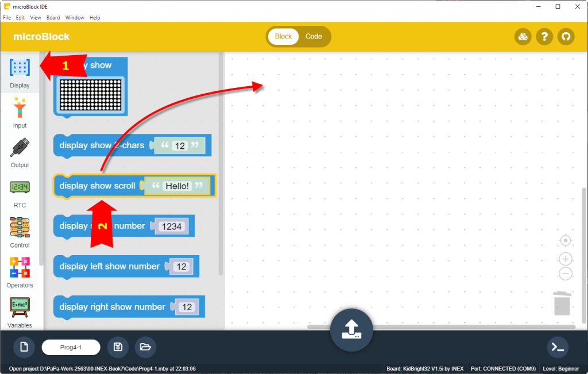Open the Operators block category
Screen dimensions: 588x374
click(x=20, y=273)
